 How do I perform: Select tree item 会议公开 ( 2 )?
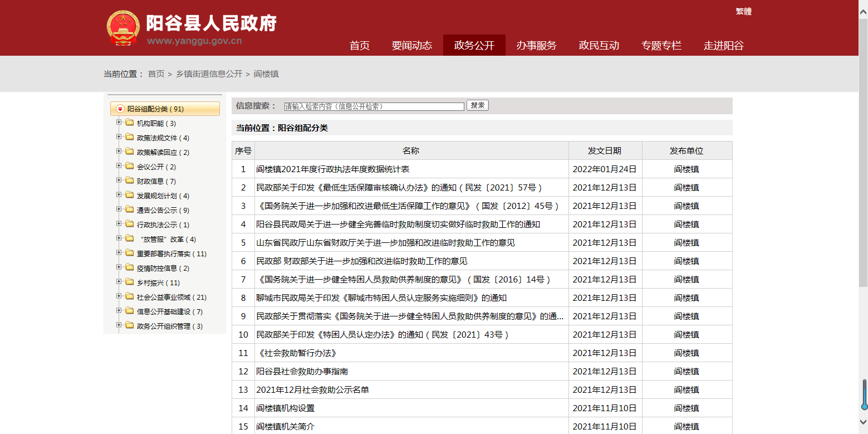click(156, 167)
